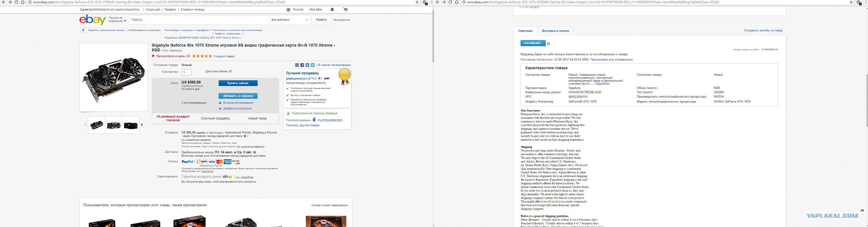Click 5 оценок товара ratings link
868x227 pixels.
[224, 56]
